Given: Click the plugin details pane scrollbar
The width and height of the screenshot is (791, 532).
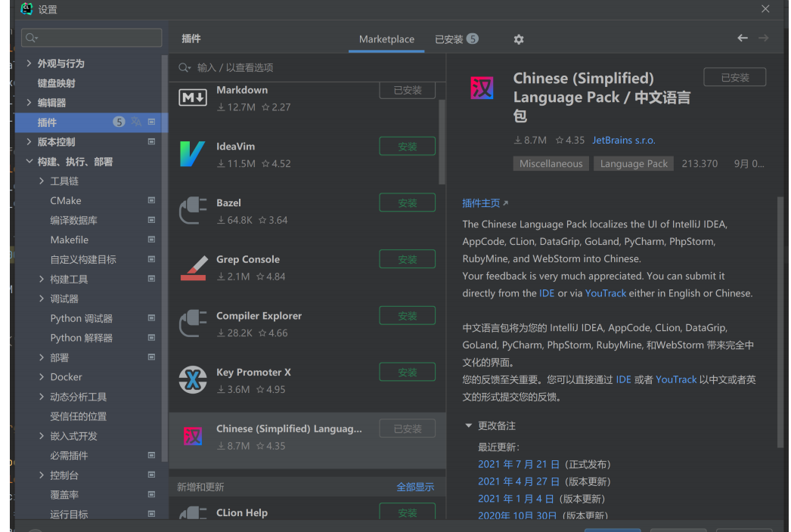Looking at the screenshot, I should (780, 323).
